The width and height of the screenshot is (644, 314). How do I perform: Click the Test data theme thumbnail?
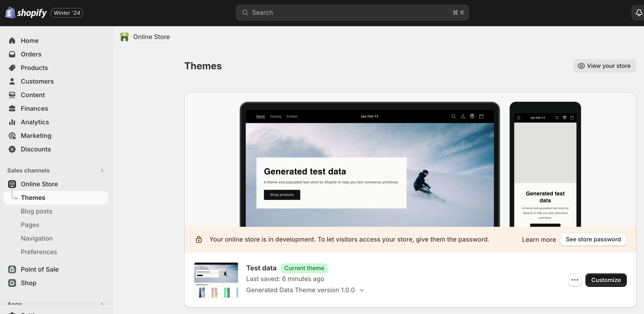click(216, 280)
